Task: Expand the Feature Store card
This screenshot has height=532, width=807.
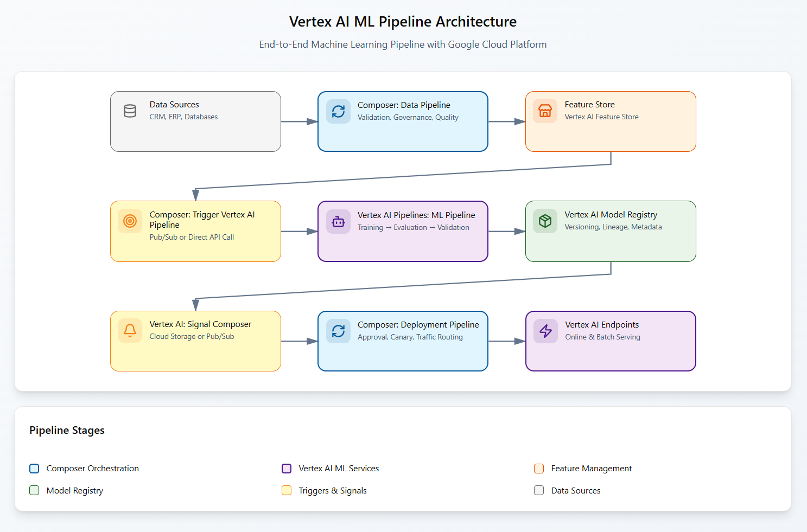Action: 610,121
